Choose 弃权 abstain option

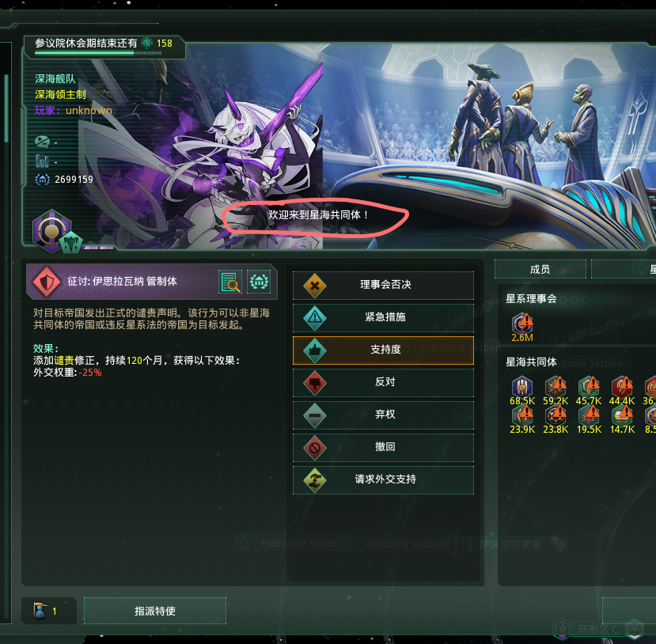click(x=383, y=415)
